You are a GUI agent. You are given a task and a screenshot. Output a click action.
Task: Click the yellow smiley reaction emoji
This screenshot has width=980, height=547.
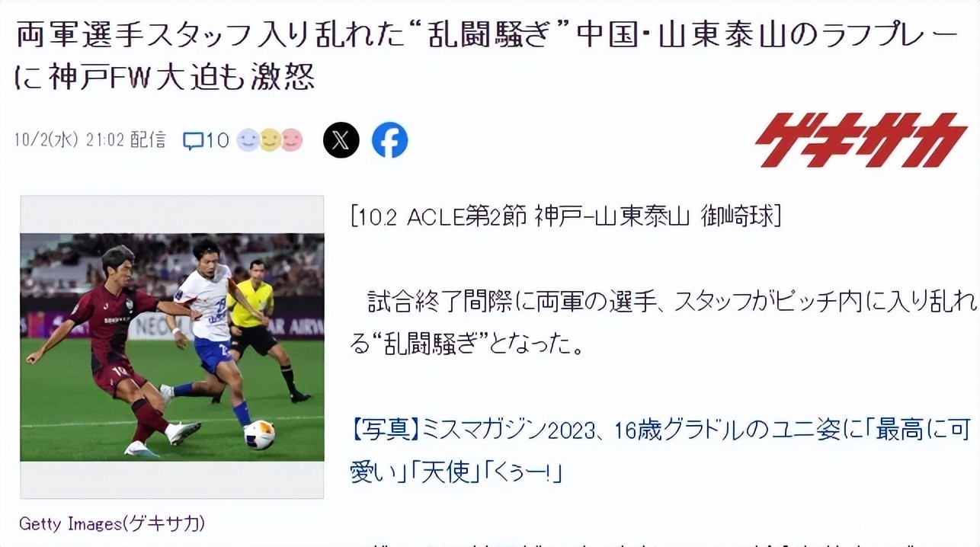270,140
